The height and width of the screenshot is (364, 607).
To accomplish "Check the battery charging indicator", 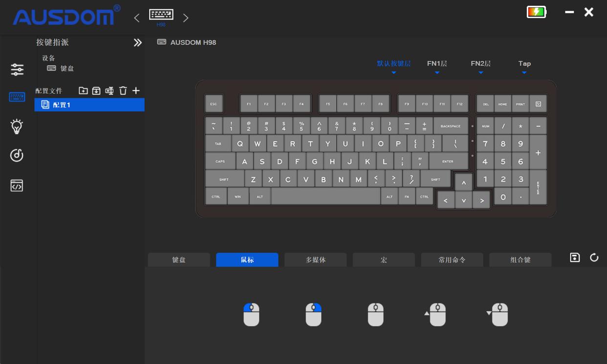I will pos(537,12).
